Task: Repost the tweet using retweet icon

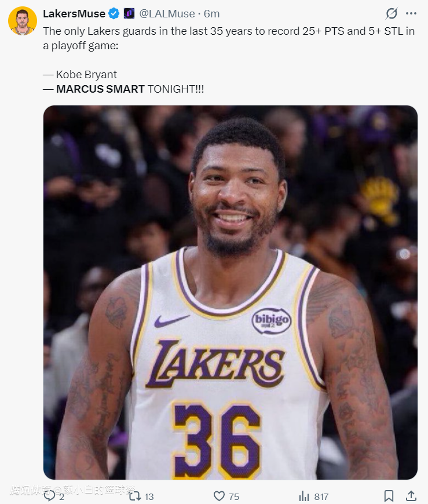Action: pyautogui.click(x=134, y=496)
